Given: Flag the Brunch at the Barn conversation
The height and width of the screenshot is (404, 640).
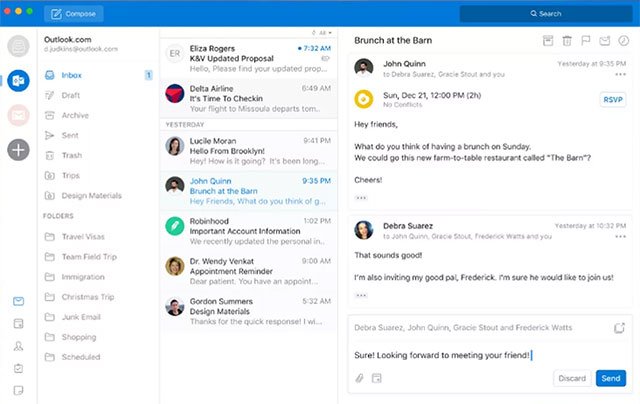Looking at the screenshot, I should [586, 40].
